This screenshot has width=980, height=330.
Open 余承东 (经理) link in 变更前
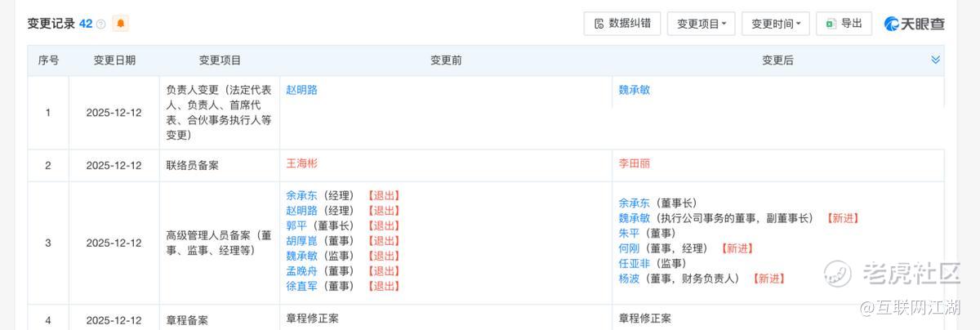301,195
